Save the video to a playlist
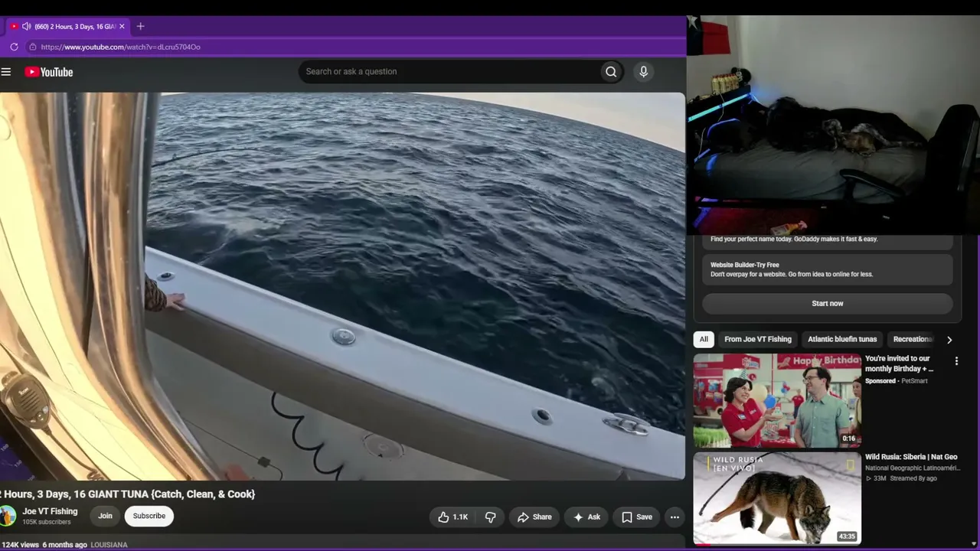 coord(636,517)
